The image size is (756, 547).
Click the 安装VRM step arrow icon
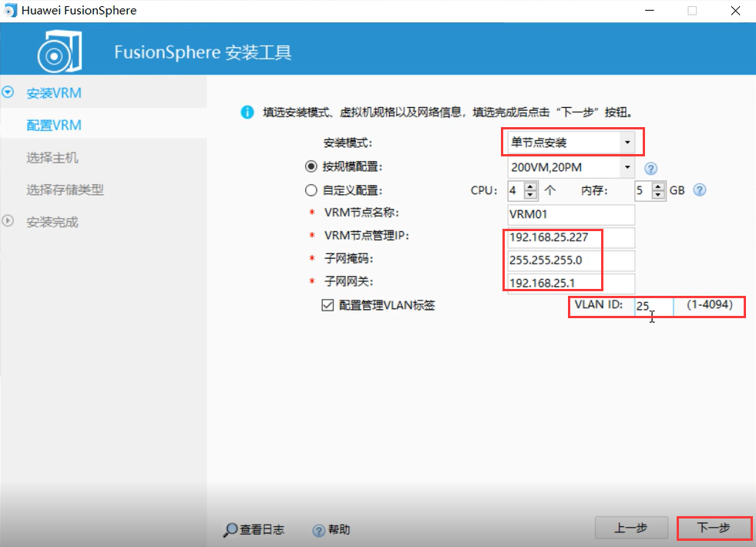point(8,92)
